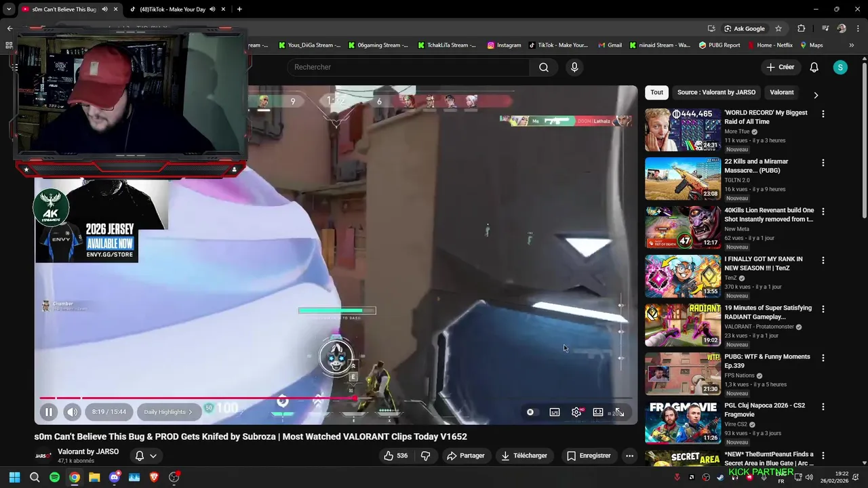Pause the YouTube video
This screenshot has height=488, width=868.
click(49, 411)
